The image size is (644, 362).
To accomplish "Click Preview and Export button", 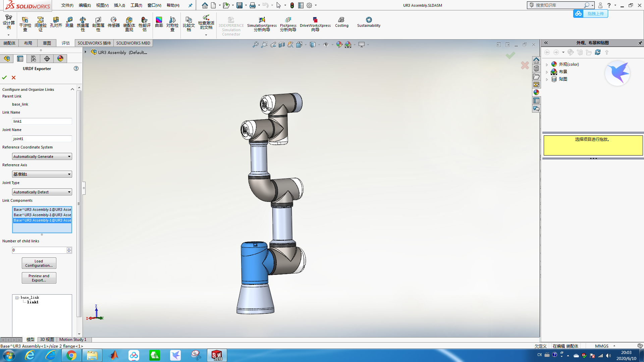I will click(x=39, y=278).
